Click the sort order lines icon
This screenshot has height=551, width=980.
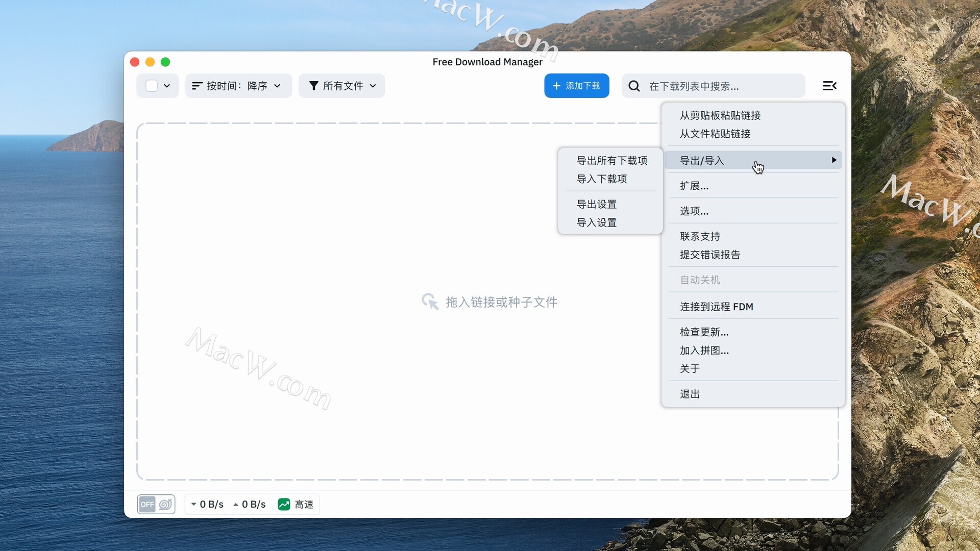click(x=197, y=86)
